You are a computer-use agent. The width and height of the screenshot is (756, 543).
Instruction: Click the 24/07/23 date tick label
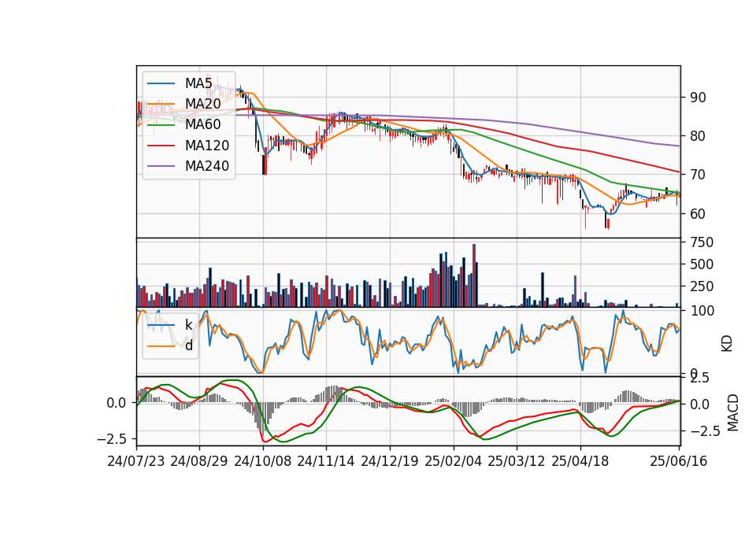tap(136, 461)
